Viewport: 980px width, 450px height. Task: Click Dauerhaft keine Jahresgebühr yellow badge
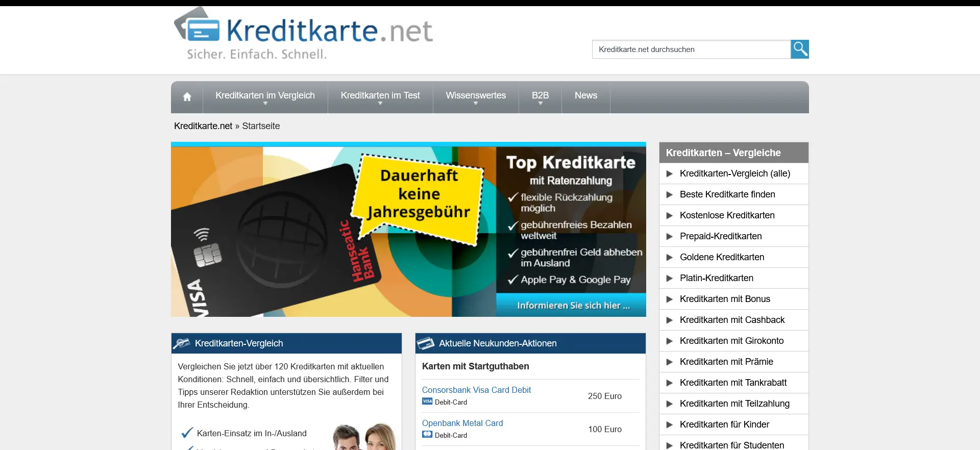419,199
